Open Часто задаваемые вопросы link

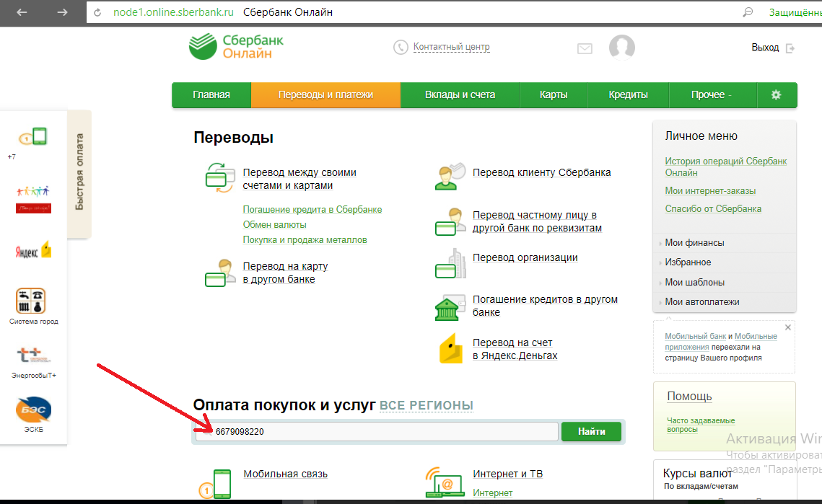(700, 425)
